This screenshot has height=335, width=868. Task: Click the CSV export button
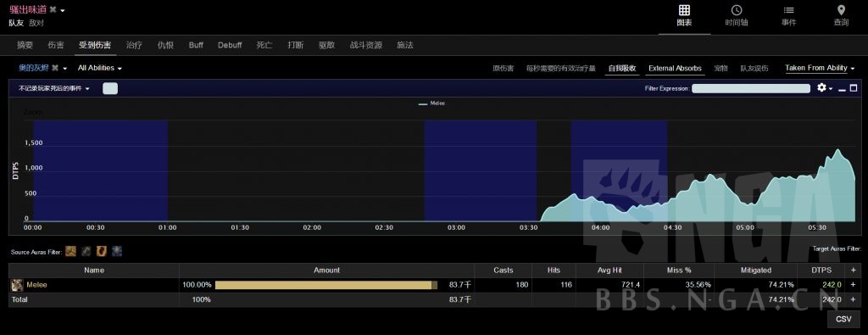click(x=843, y=319)
